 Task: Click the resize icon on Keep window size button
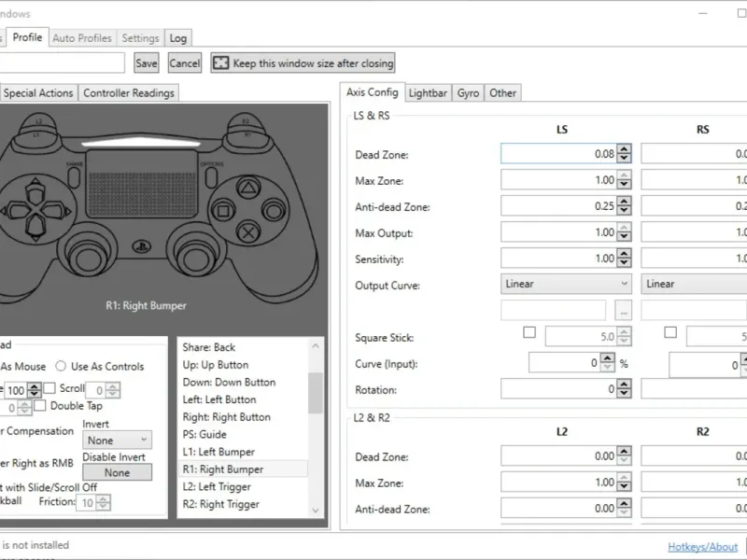pyautogui.click(x=220, y=63)
